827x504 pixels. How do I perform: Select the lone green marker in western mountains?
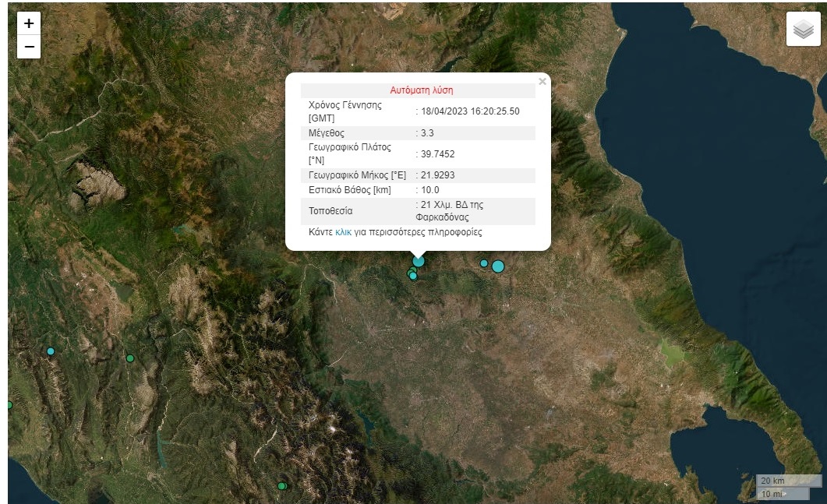pyautogui.click(x=130, y=358)
